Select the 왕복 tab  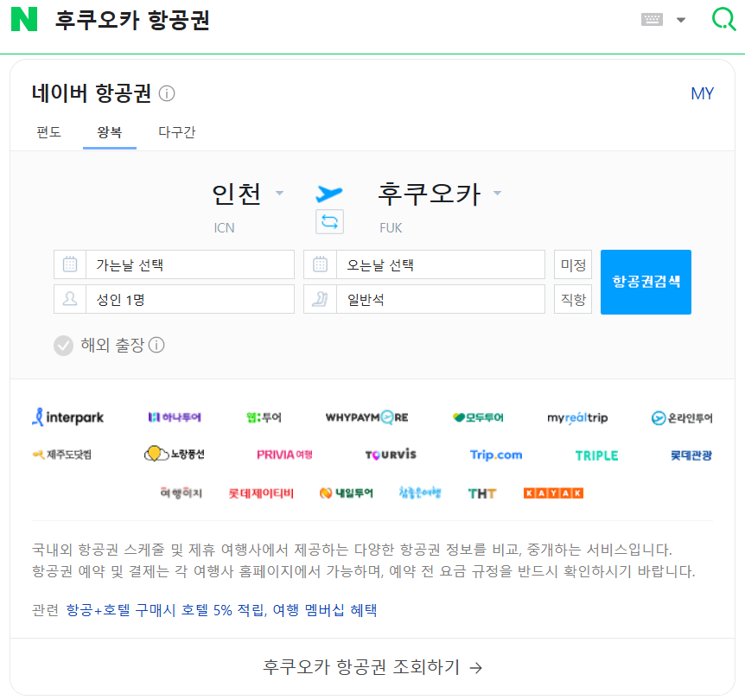point(110,132)
